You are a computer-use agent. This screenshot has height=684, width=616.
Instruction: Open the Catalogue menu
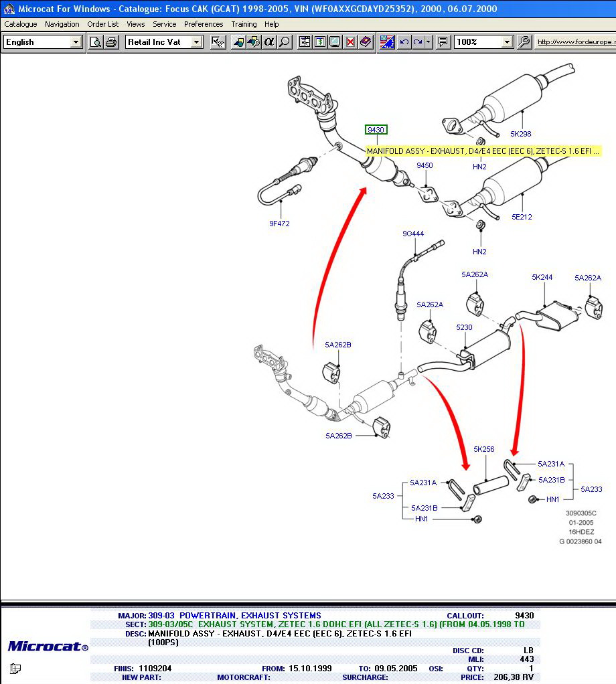pos(21,24)
